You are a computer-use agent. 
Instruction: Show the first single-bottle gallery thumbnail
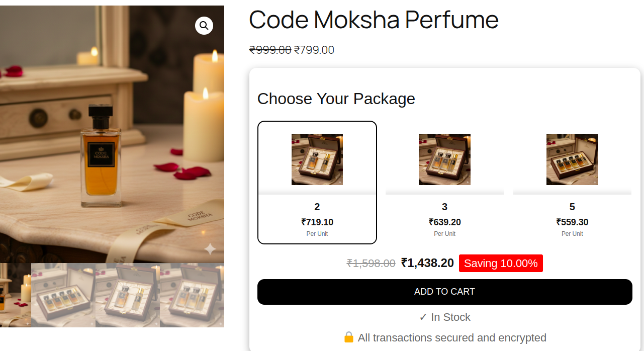tap(15, 295)
